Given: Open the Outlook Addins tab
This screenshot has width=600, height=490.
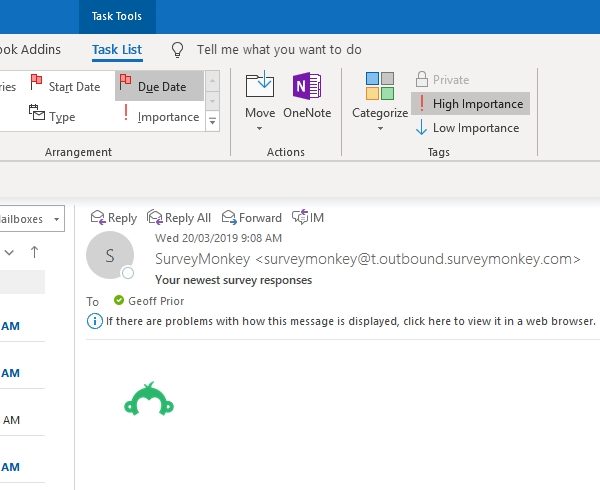Looking at the screenshot, I should (x=30, y=50).
